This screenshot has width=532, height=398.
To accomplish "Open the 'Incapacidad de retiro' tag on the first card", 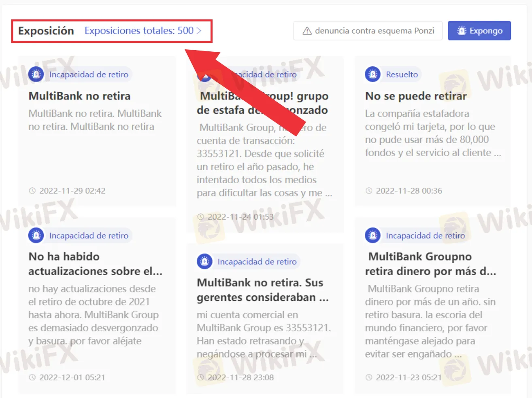I will click(x=88, y=74).
